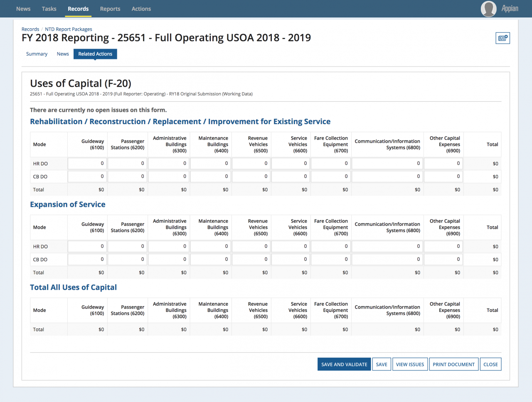Click the 'Expansion of Service' section heading
The image size is (532, 402).
click(x=68, y=204)
